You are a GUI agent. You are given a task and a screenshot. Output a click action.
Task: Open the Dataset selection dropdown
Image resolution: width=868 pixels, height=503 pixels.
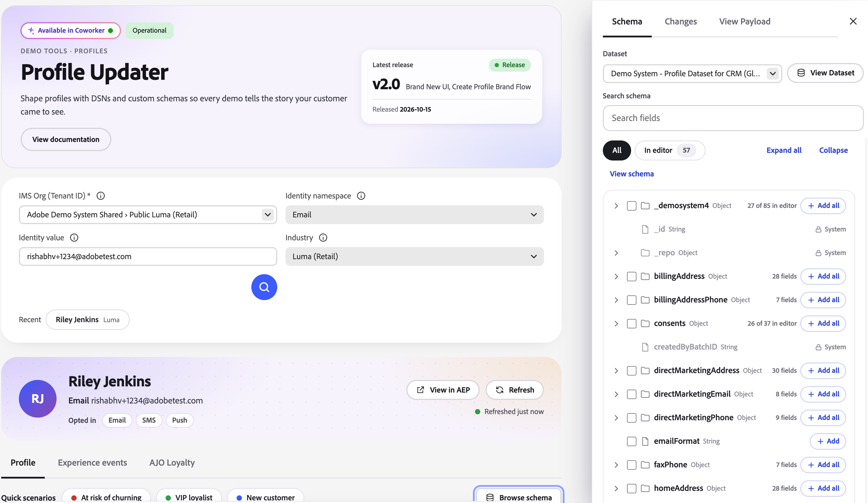click(x=692, y=73)
